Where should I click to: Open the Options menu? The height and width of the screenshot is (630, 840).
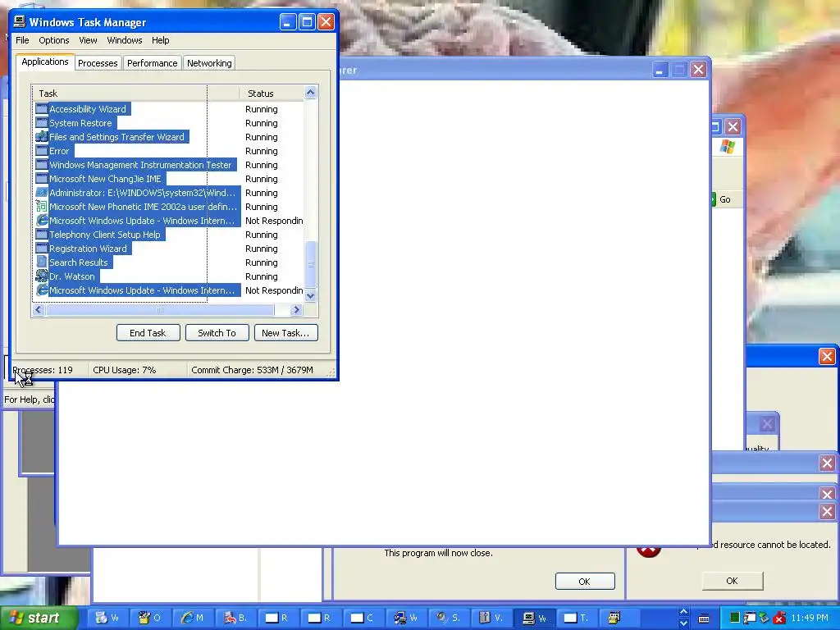click(53, 40)
